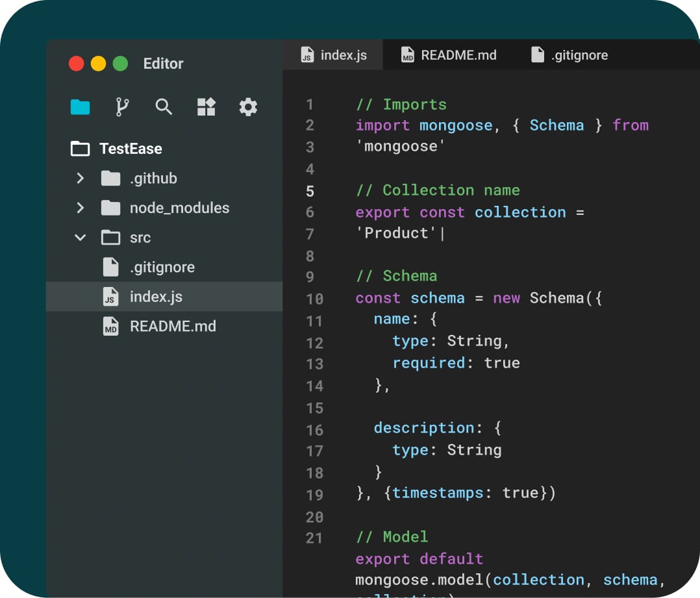The image size is (700, 598).
Task: Click the JS file icon beside index.js in tree
Action: coord(110,297)
